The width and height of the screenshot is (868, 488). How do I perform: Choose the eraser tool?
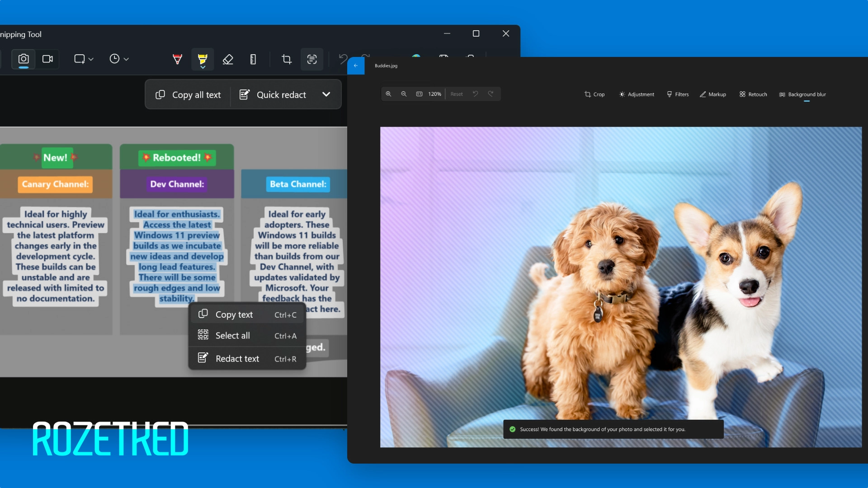pos(228,59)
